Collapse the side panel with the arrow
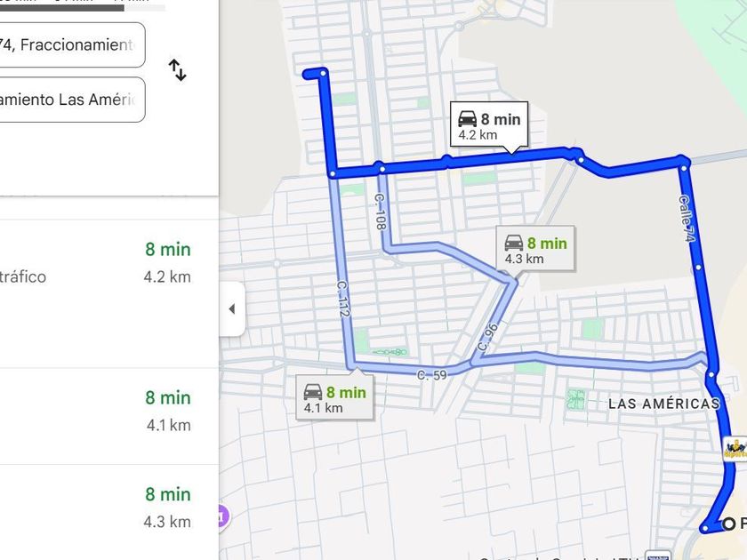This screenshot has width=747, height=560. (x=231, y=309)
